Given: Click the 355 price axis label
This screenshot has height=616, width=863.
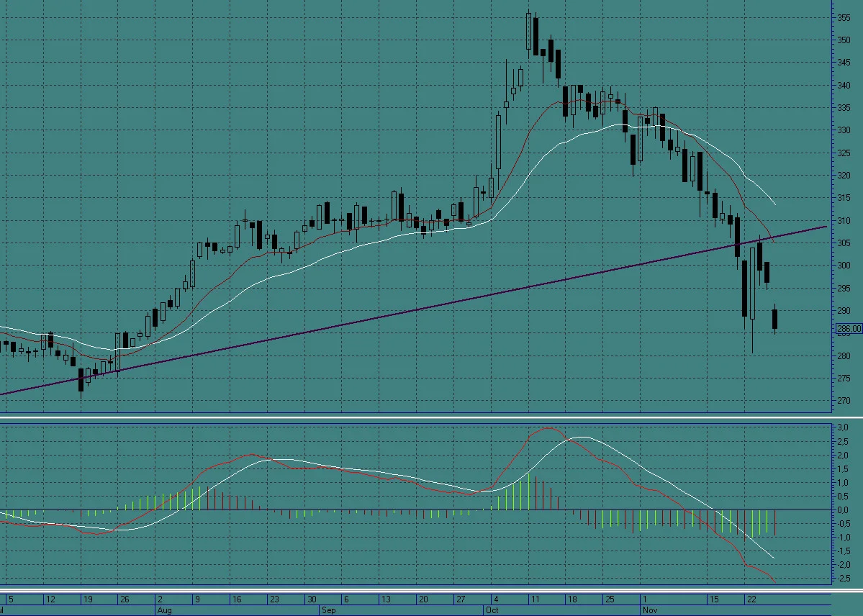Looking at the screenshot, I should click(x=844, y=17).
